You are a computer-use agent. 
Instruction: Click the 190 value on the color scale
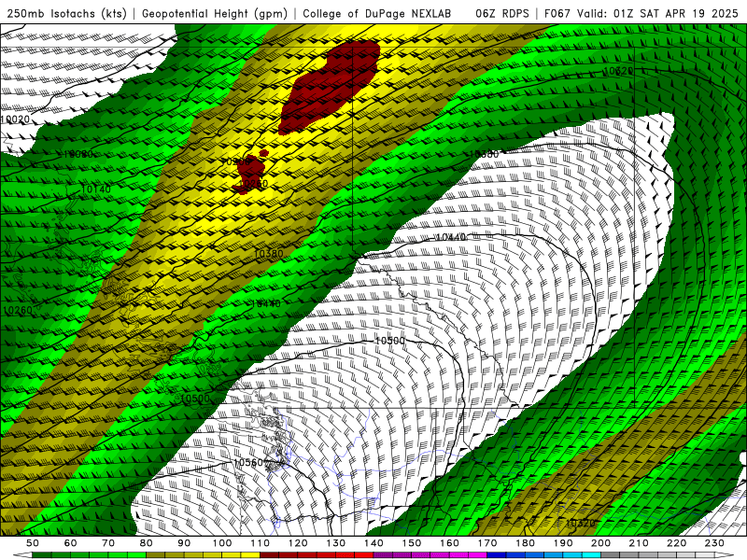coord(563,543)
